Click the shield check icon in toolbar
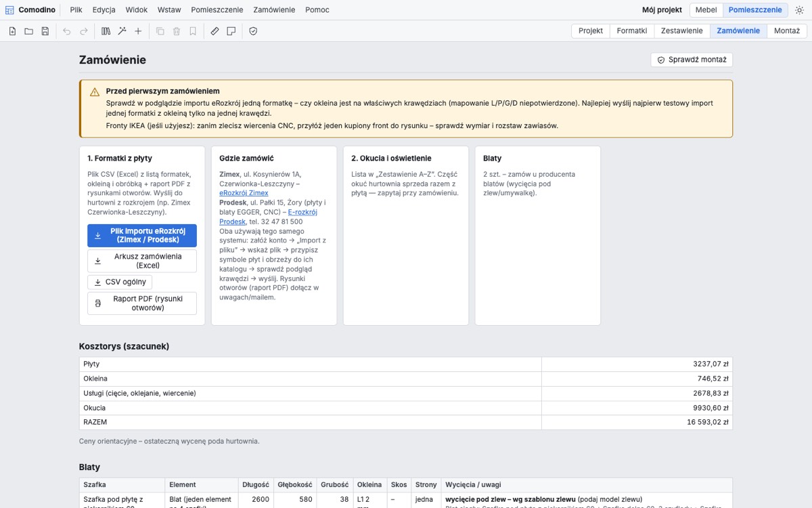 (x=253, y=31)
